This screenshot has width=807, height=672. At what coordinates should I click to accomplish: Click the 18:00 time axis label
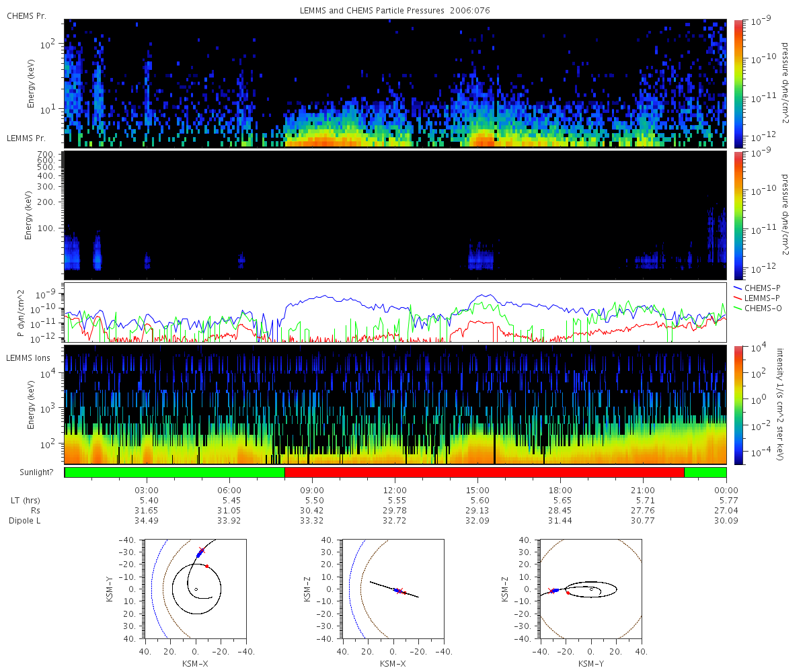point(560,491)
